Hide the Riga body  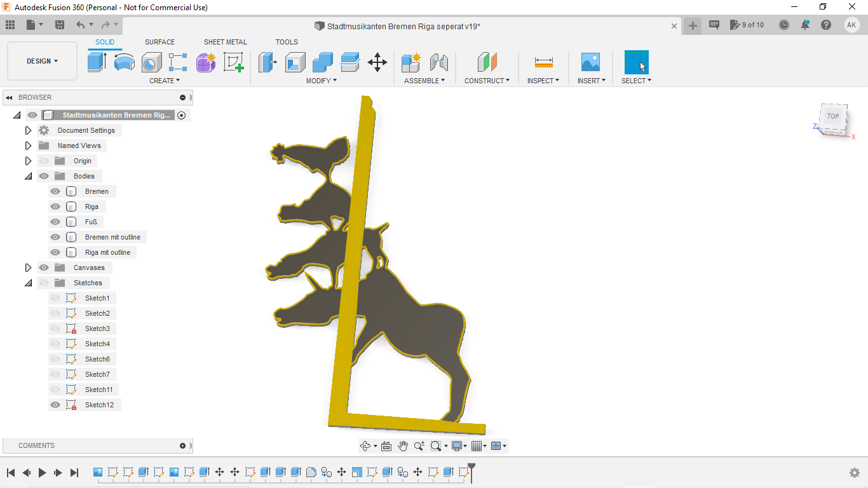(x=55, y=207)
